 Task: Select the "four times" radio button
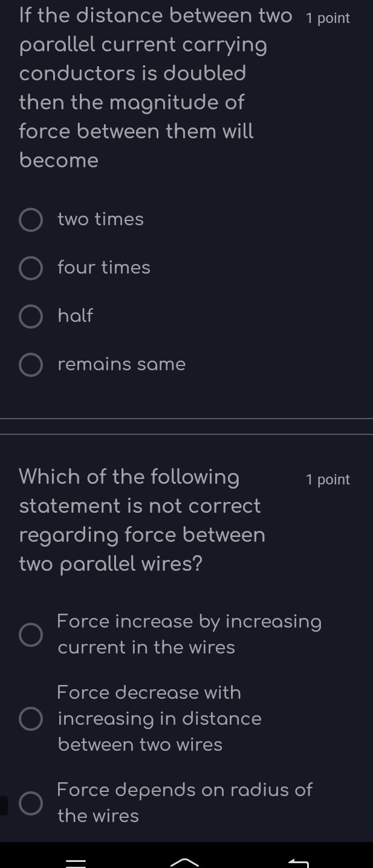(31, 268)
